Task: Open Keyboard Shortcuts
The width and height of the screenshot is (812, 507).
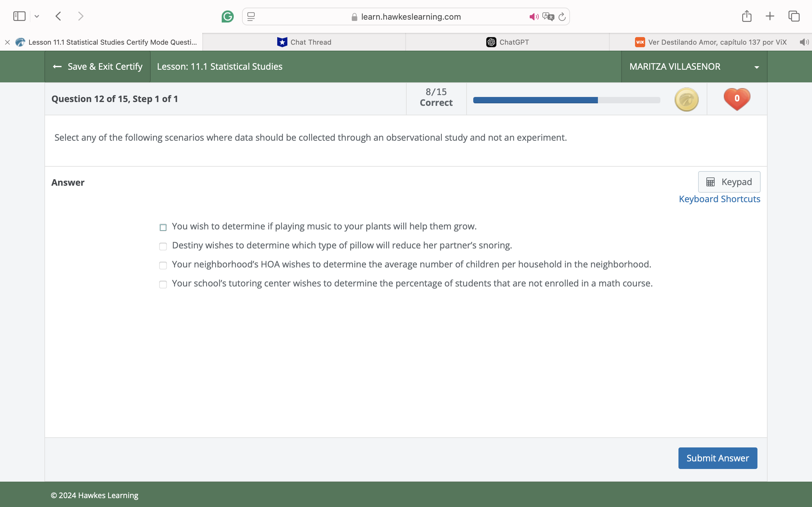Action: pos(719,198)
